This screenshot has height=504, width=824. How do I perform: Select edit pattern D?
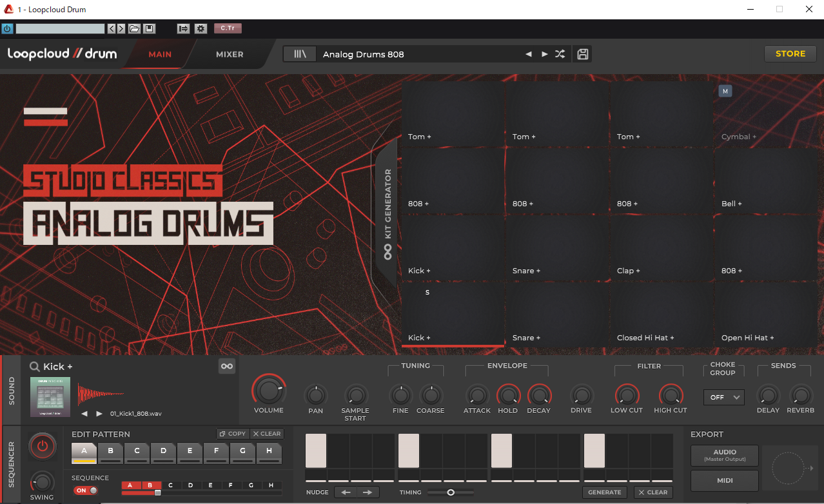164,453
